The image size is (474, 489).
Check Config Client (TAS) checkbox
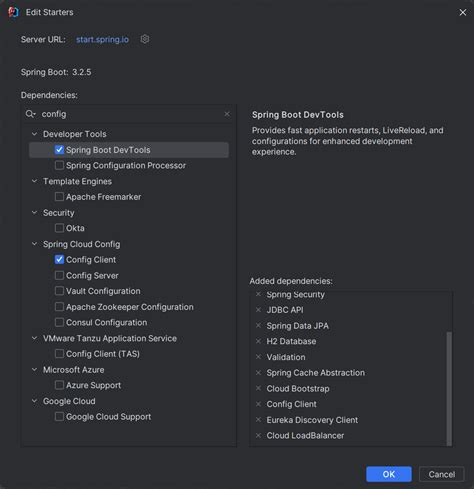tap(59, 354)
